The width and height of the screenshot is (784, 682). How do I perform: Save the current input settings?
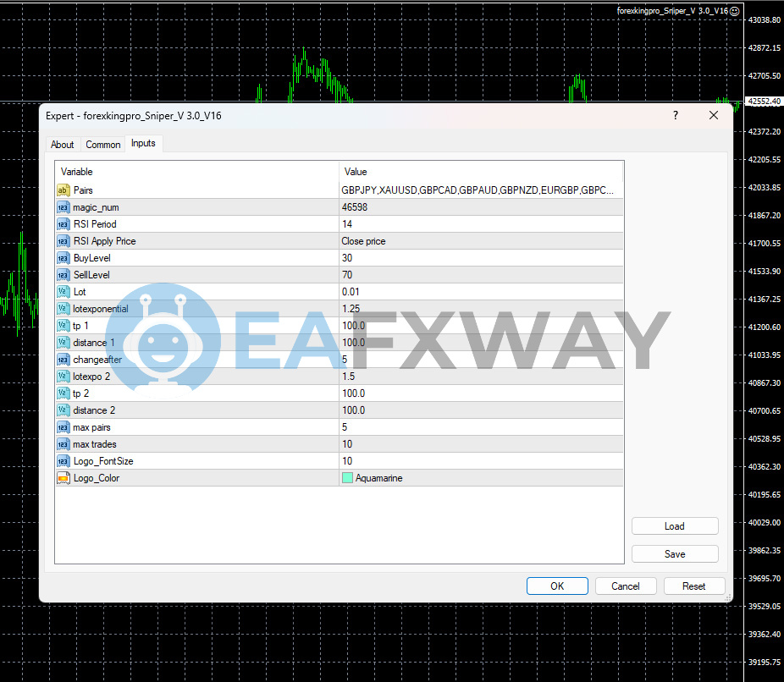pos(675,553)
